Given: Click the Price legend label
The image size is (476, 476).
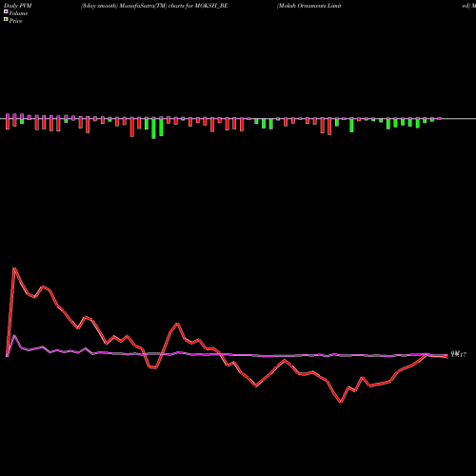Looking at the screenshot, I should click(x=15, y=21).
